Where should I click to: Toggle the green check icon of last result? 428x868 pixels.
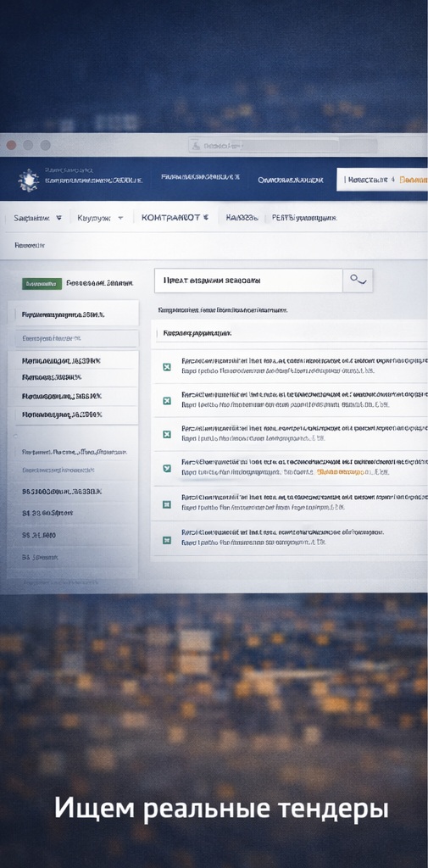[166, 539]
